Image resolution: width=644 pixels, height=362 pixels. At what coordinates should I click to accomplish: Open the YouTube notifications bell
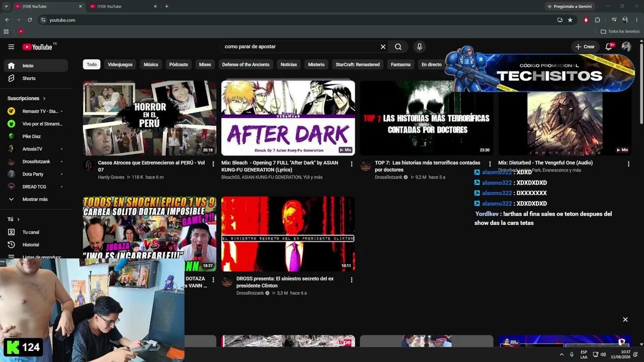(609, 47)
